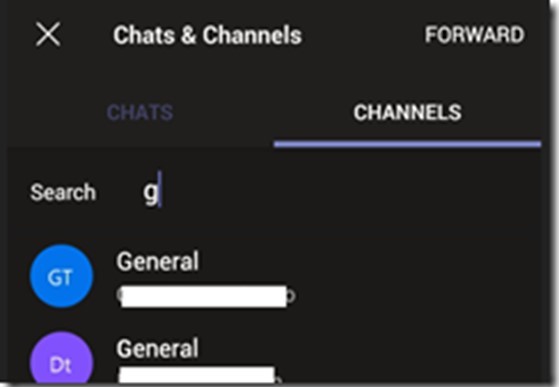
Task: Click redacted team name under second General
Action: tap(198, 374)
